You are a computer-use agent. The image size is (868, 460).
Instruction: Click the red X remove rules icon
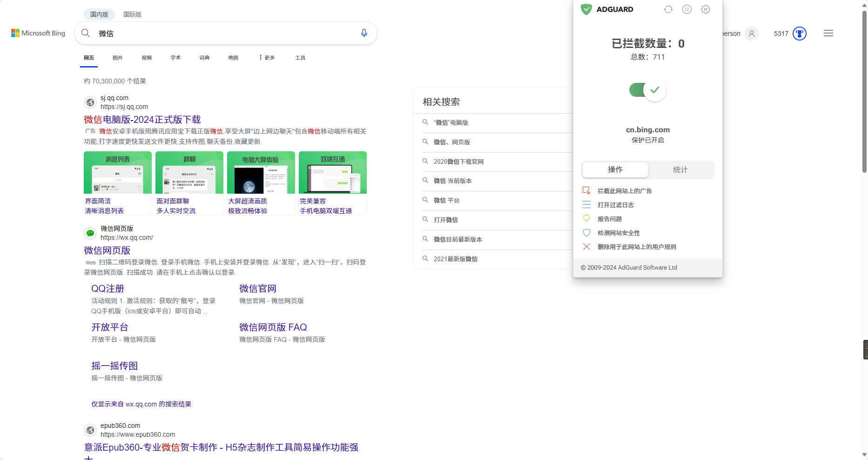(586, 246)
